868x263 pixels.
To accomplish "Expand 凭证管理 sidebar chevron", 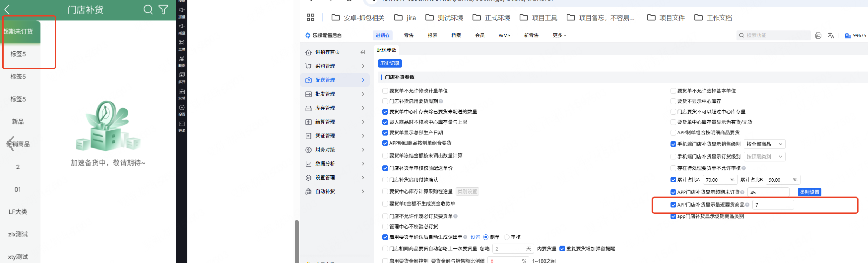I will (363, 136).
